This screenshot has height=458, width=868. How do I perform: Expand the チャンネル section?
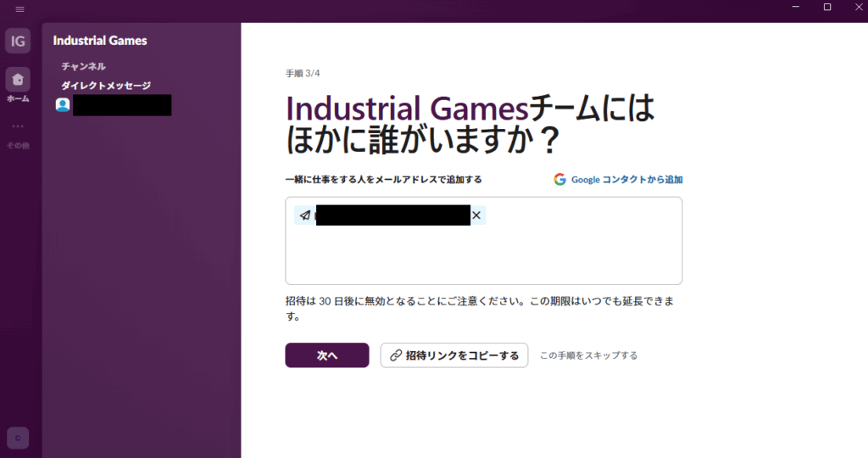click(83, 65)
